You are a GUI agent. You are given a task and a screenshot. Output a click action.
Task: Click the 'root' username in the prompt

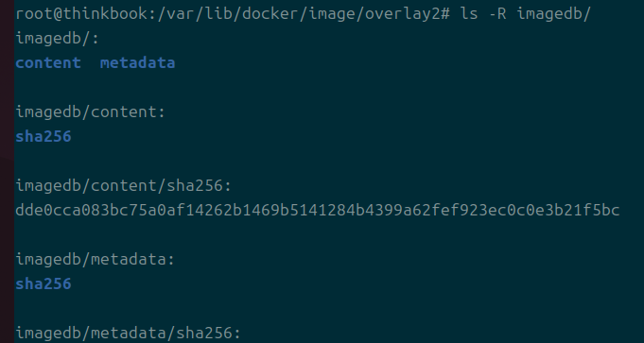click(x=34, y=13)
